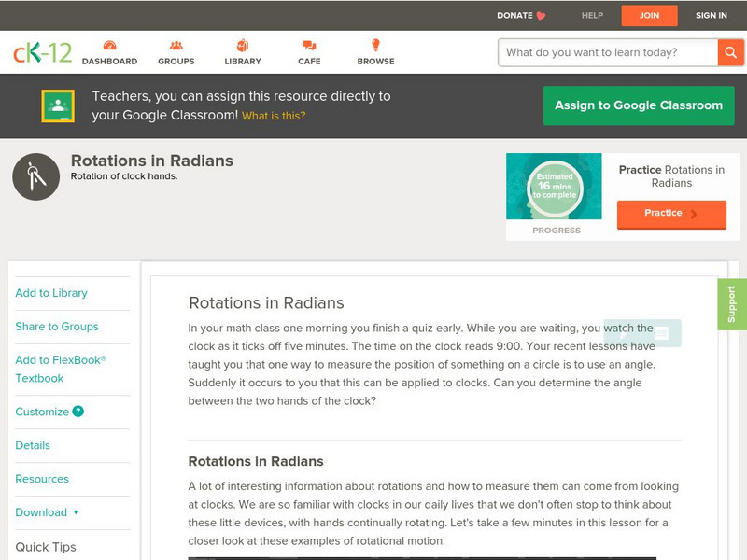Click the 'What is this?' link

[274, 116]
